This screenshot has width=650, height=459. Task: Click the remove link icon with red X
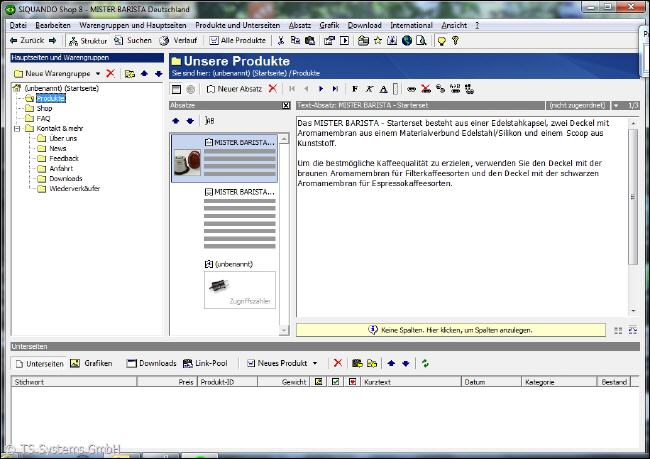pos(426,89)
